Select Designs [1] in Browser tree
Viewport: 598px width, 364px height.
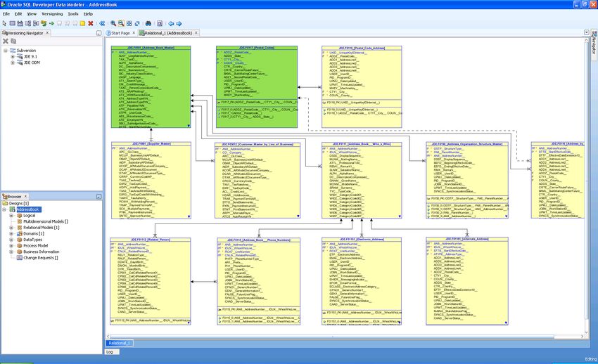(x=19, y=203)
